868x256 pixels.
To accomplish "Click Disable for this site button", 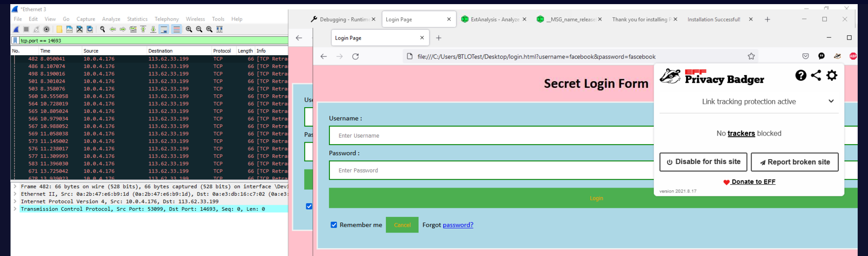I will [x=703, y=162].
